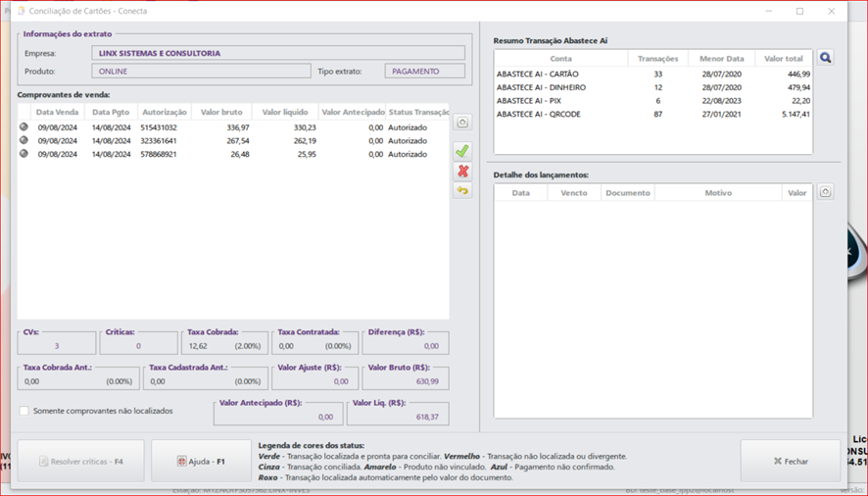Click the Tipo extrato PAGAMENTO field

tap(425, 72)
